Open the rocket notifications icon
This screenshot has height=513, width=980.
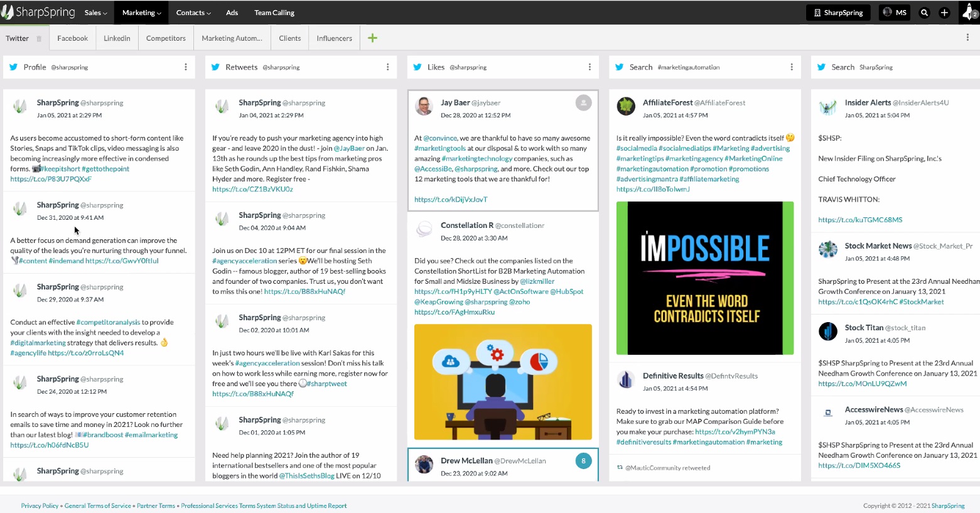coord(969,13)
